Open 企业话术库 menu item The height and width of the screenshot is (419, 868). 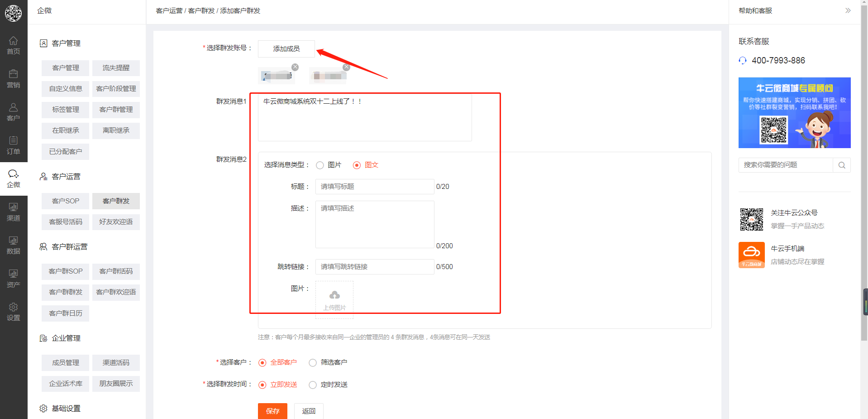click(65, 384)
